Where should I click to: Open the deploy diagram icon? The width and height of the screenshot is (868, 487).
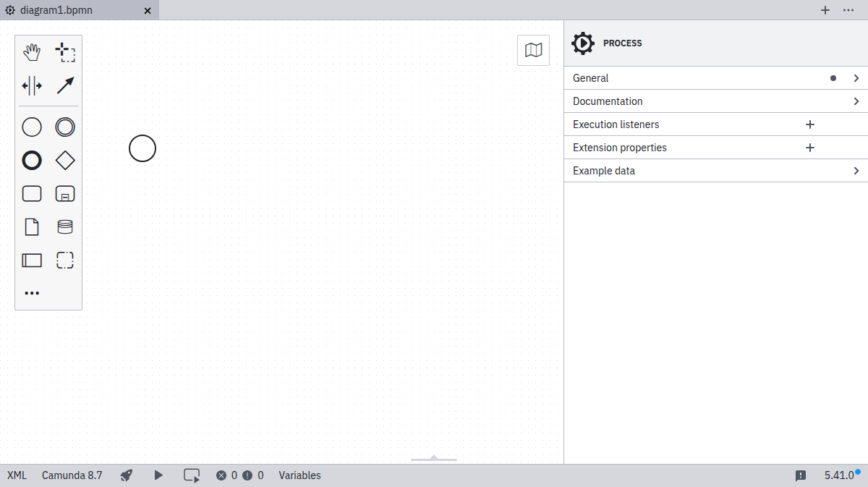pos(126,475)
